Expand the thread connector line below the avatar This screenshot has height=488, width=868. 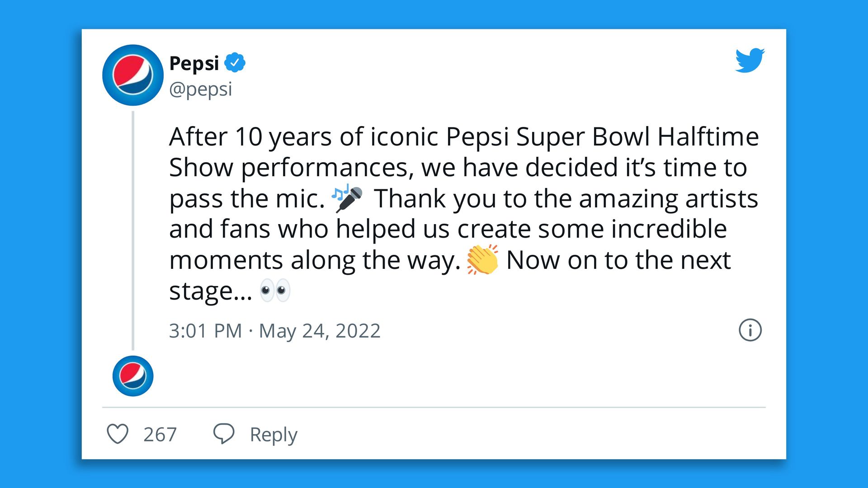(132, 226)
